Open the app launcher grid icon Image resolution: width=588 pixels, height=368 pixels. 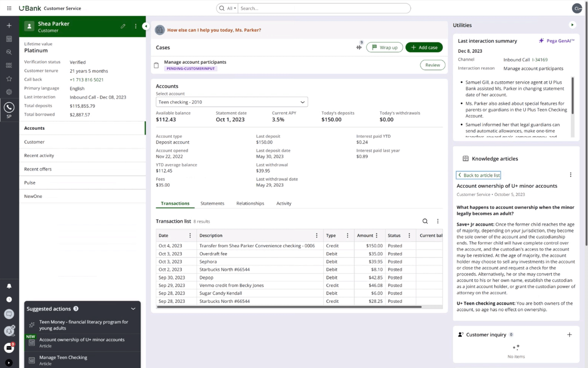click(9, 8)
